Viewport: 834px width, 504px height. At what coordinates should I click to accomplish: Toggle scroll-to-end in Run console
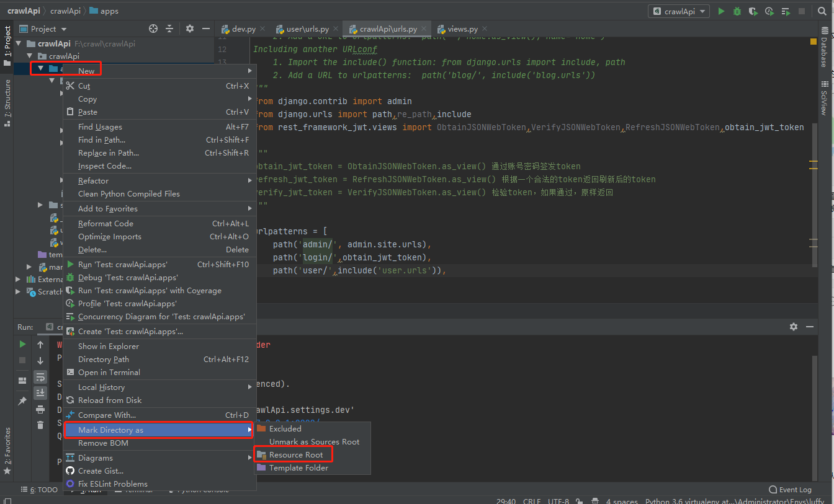click(40, 393)
